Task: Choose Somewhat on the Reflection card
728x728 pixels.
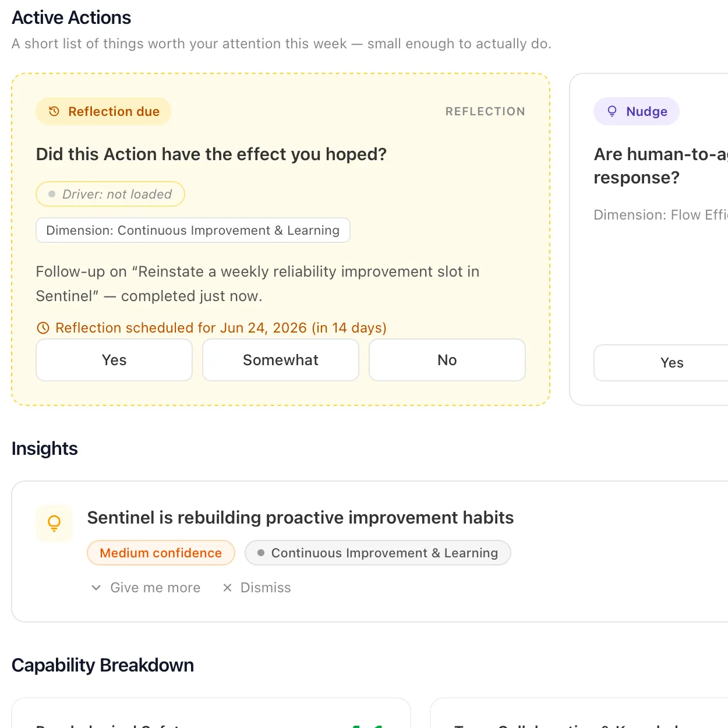Action: tap(281, 360)
